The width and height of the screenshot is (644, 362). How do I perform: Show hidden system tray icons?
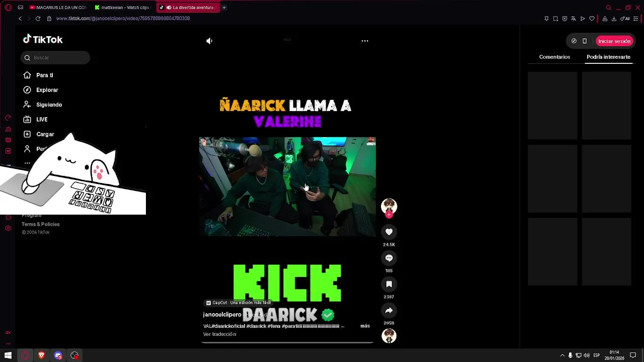(x=562, y=355)
